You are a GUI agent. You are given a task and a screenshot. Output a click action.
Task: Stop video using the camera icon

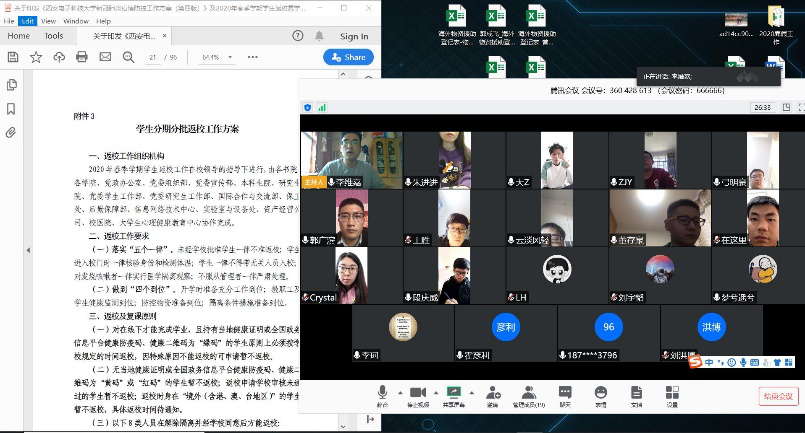pos(418,392)
